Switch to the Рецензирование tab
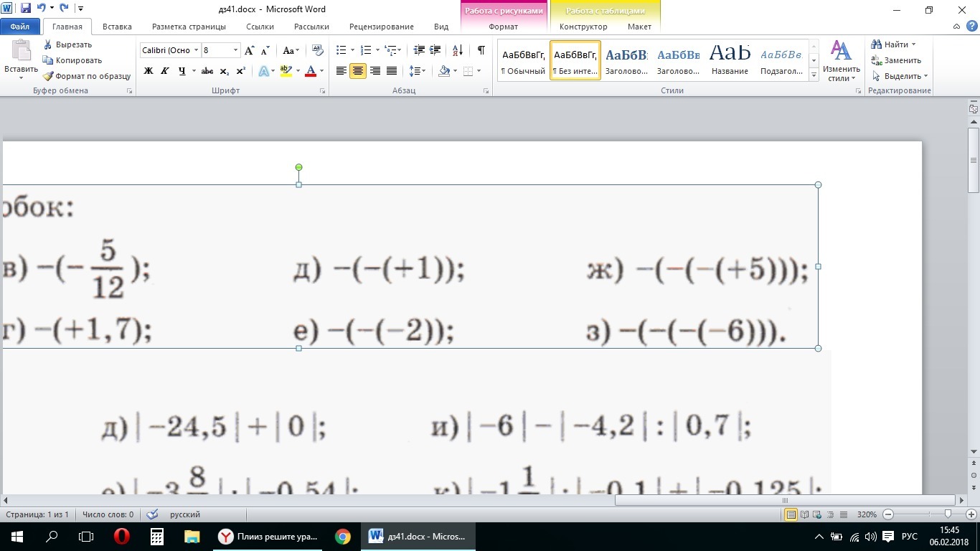This screenshot has width=980, height=551. pyautogui.click(x=381, y=27)
